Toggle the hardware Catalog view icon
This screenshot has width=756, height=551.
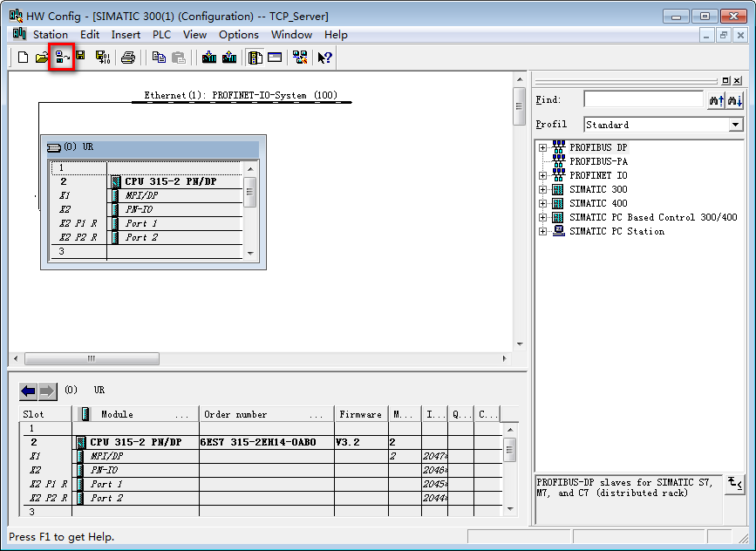pos(255,58)
